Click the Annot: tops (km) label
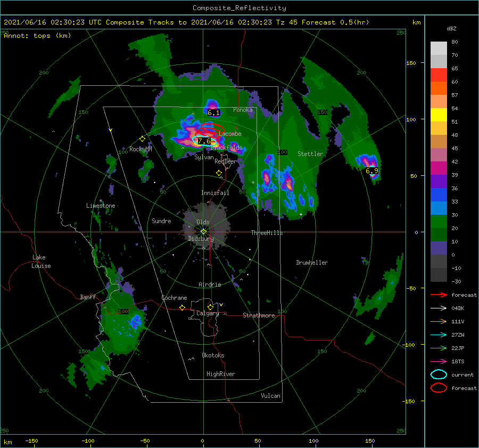Screen dimensions: 479x448 37,36
